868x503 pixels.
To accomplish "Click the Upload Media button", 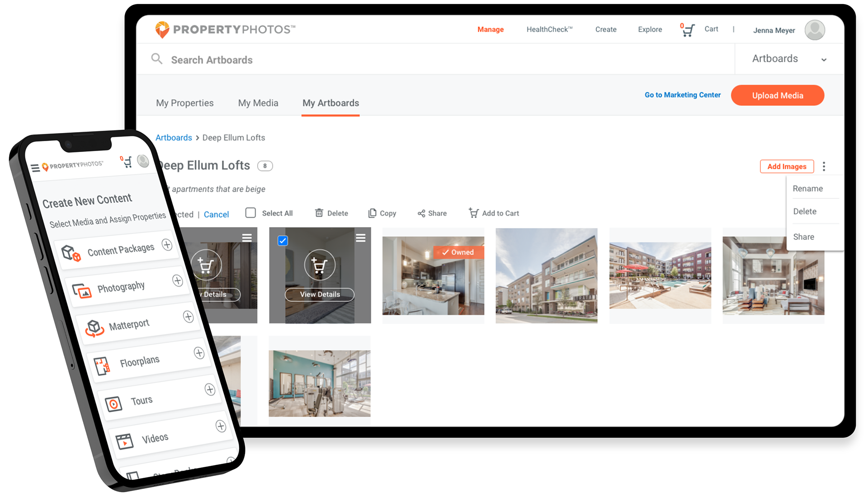I will click(x=778, y=95).
